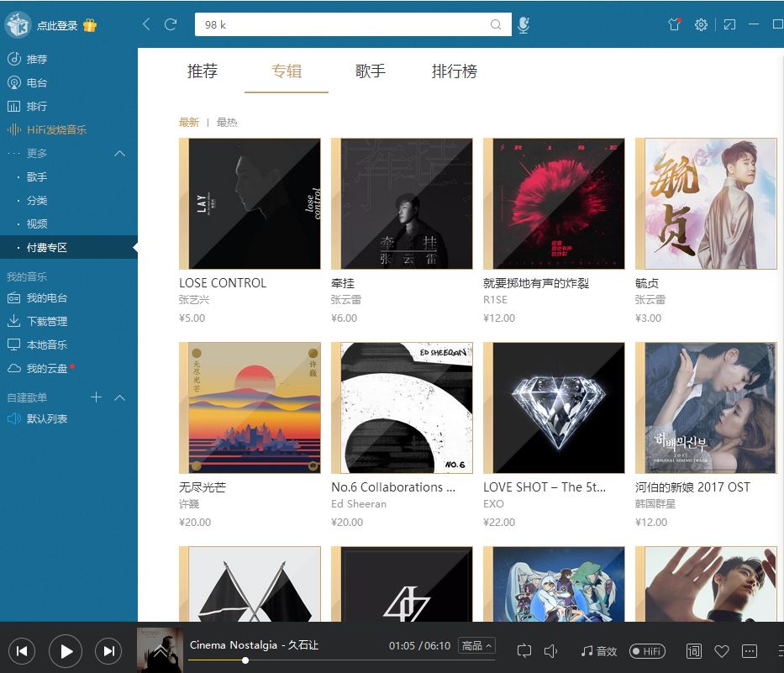784x673 pixels.
Task: Switch to the 排行榜 tab
Action: point(455,71)
